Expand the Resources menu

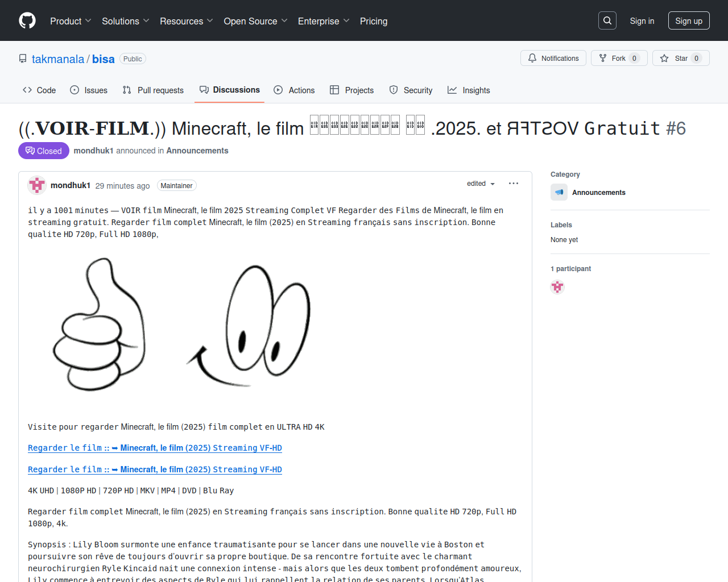(187, 21)
